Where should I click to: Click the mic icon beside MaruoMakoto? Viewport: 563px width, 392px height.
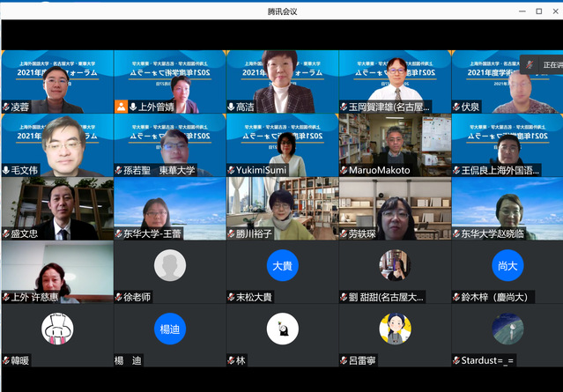point(344,170)
